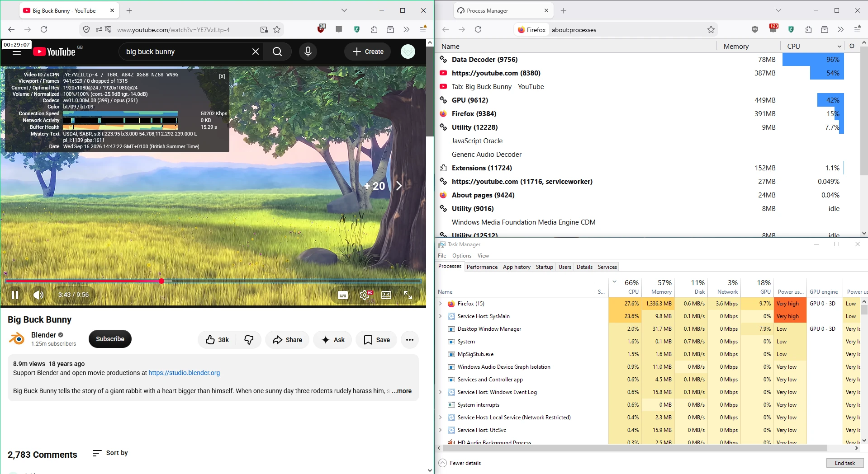Expand the Firefox (15) process group
Screen dimensions: 868x474
point(441,304)
